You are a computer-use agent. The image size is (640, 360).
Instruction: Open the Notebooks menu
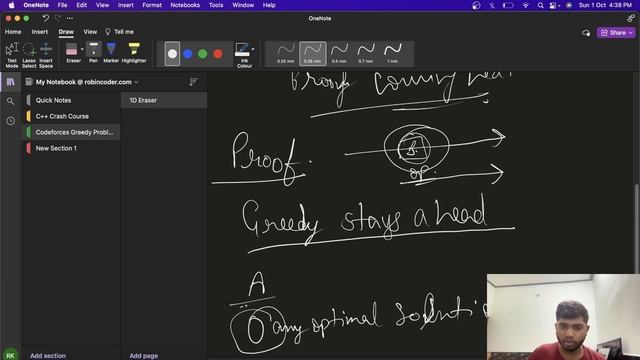click(x=185, y=5)
